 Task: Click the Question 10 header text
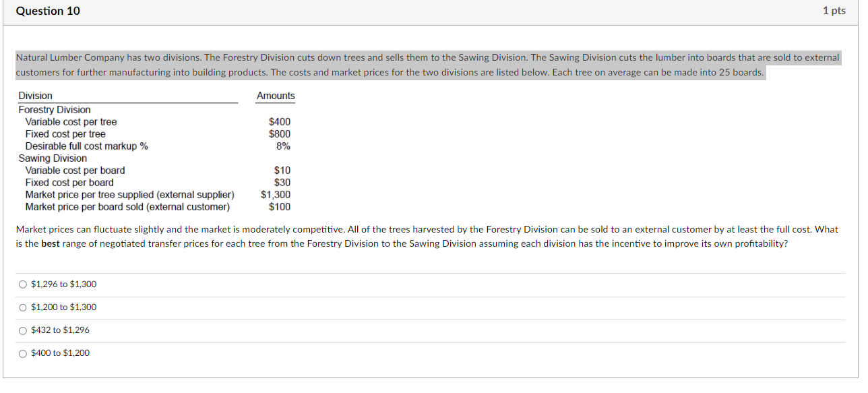pos(47,11)
